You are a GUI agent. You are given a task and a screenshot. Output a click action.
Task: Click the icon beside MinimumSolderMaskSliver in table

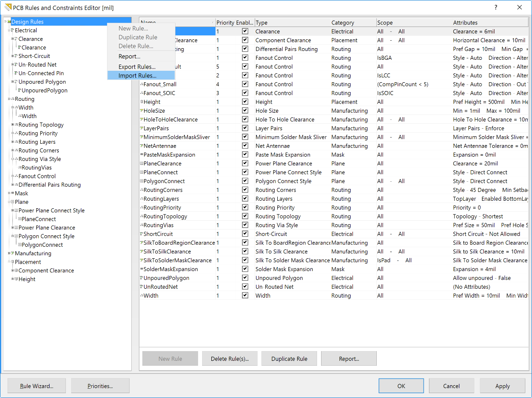(x=142, y=138)
